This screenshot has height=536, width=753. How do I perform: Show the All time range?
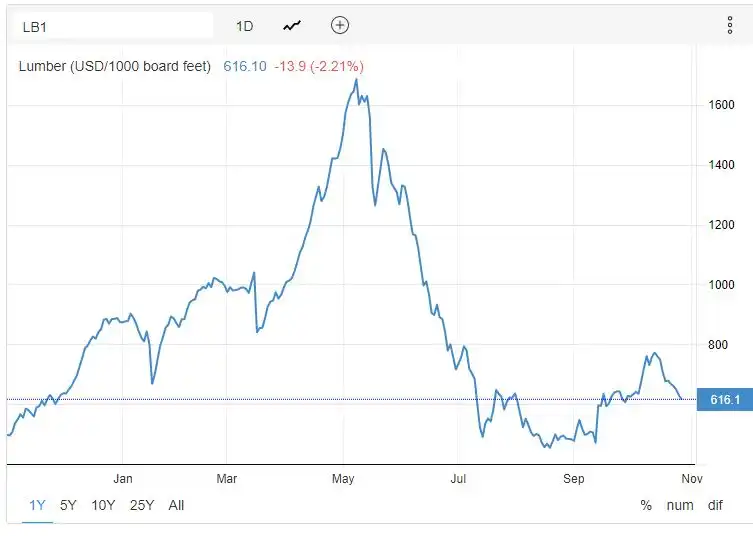[176, 505]
